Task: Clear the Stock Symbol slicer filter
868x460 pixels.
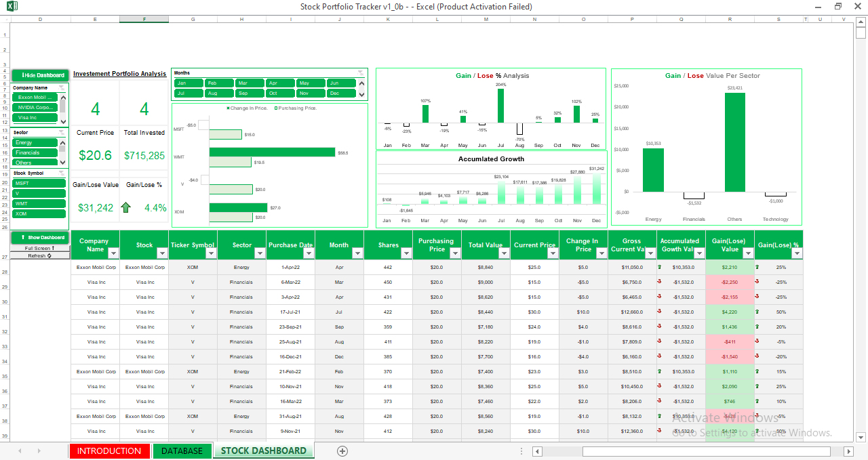Action: [62, 173]
